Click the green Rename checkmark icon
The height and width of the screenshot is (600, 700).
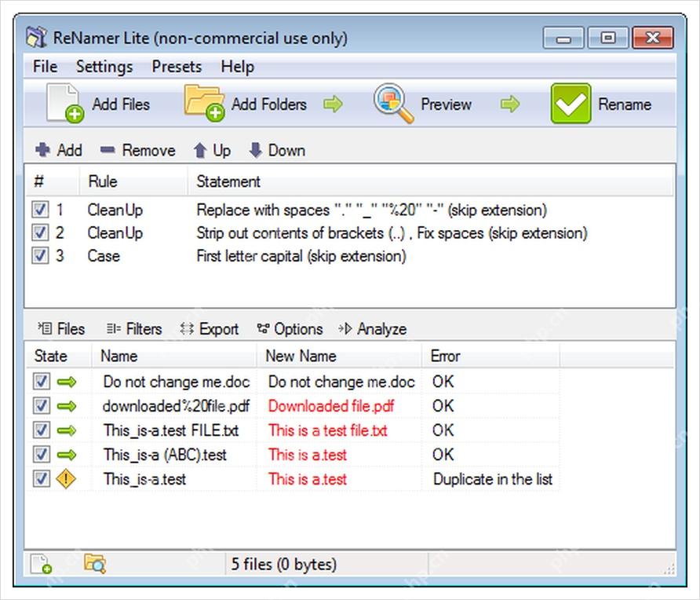pyautogui.click(x=571, y=103)
